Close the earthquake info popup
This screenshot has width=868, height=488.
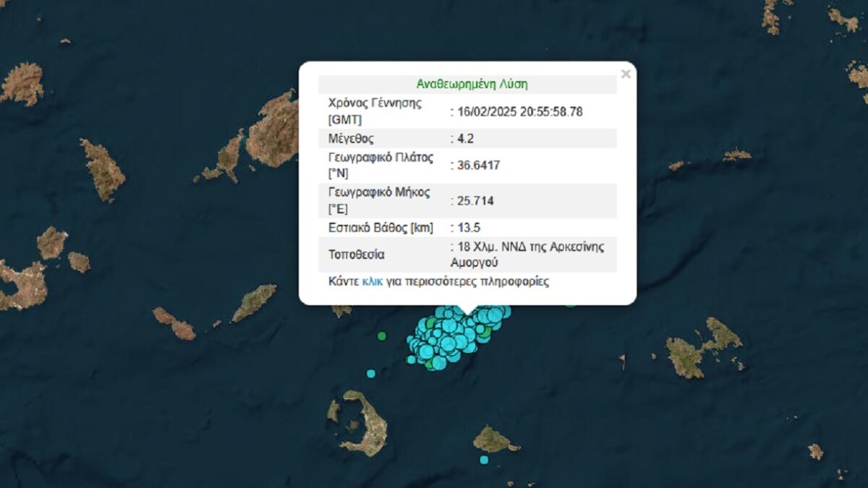(626, 74)
